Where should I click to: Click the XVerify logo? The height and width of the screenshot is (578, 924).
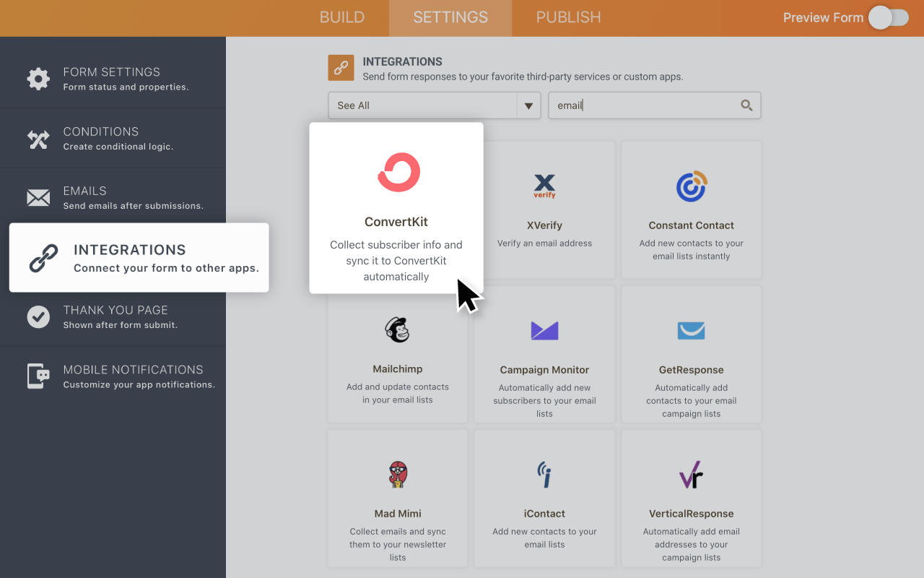(544, 186)
